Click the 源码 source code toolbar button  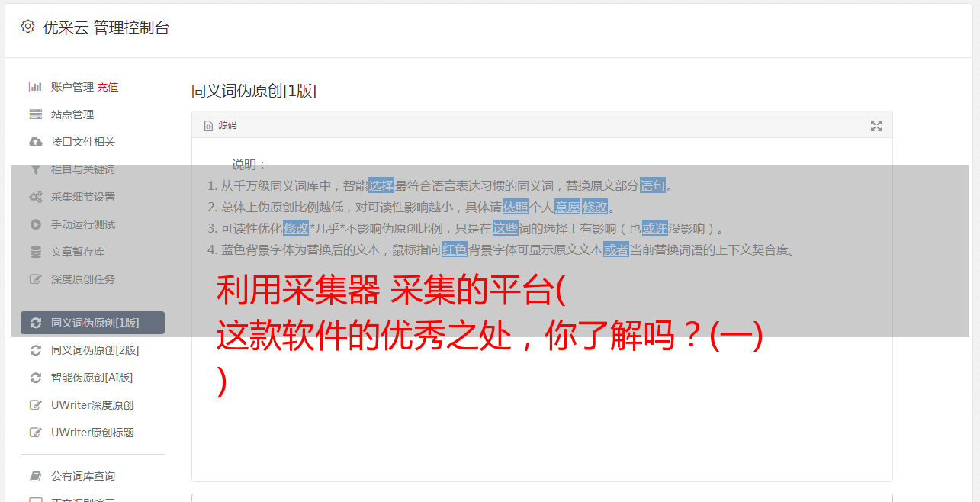click(220, 125)
